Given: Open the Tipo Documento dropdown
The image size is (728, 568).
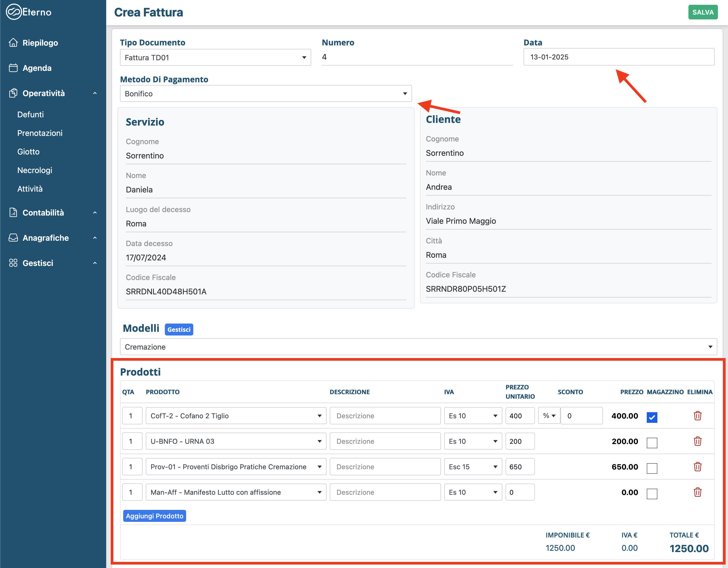Looking at the screenshot, I should (215, 58).
